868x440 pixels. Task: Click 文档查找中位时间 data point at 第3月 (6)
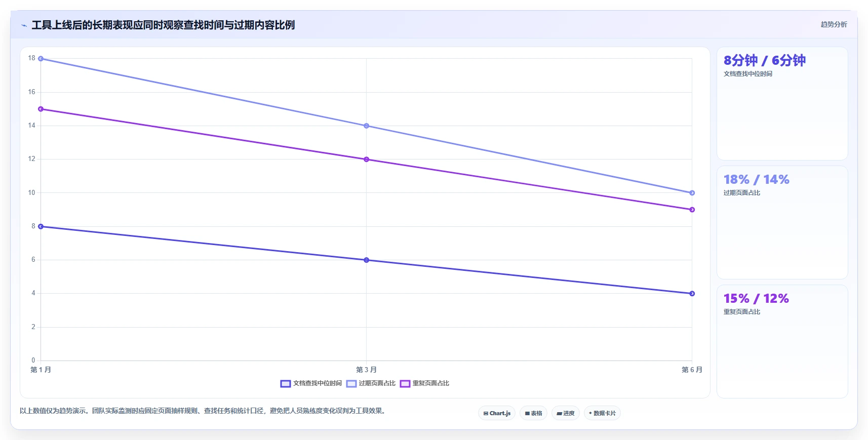[x=367, y=260]
